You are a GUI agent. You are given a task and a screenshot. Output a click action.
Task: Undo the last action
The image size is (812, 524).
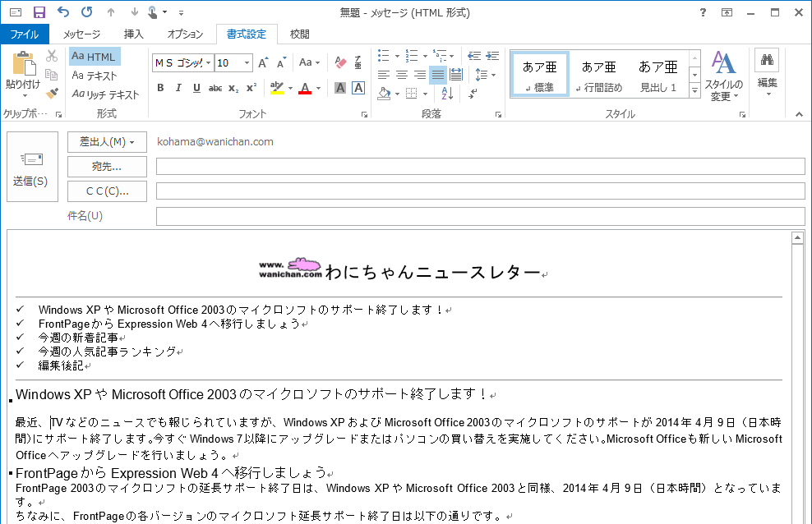tap(63, 11)
